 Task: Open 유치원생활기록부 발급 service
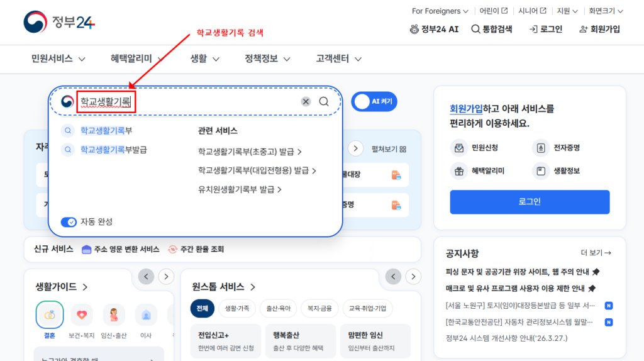[x=240, y=189]
